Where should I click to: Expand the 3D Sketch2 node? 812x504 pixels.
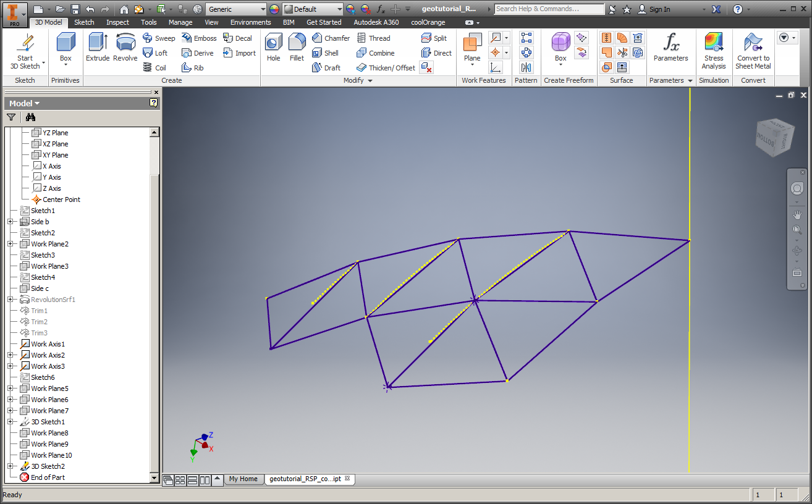pos(10,466)
